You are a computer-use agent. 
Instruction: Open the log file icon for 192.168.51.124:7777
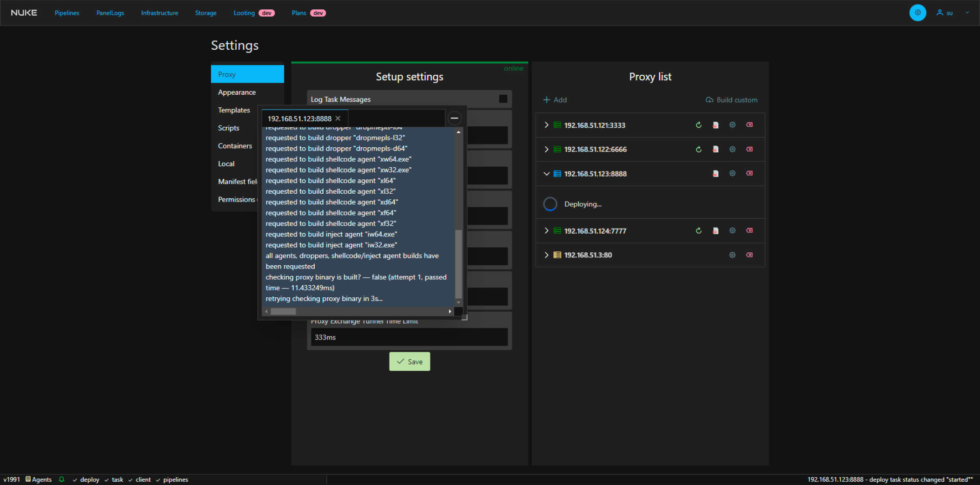715,230
